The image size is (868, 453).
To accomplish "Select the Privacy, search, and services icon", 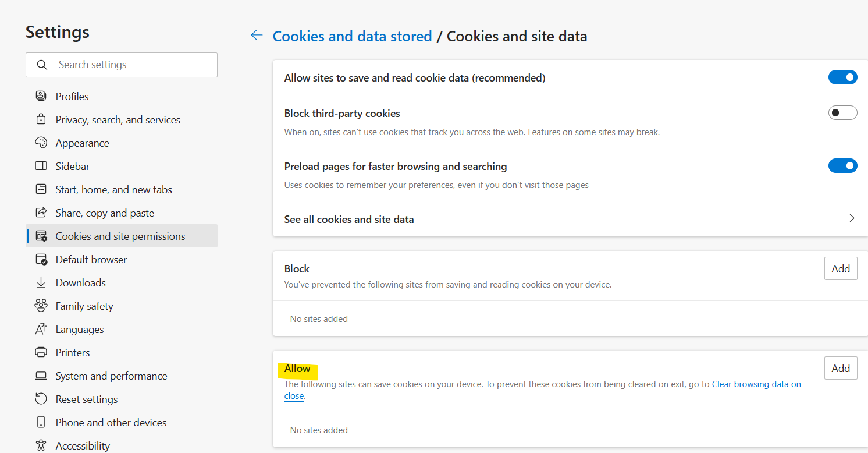I will (x=40, y=119).
